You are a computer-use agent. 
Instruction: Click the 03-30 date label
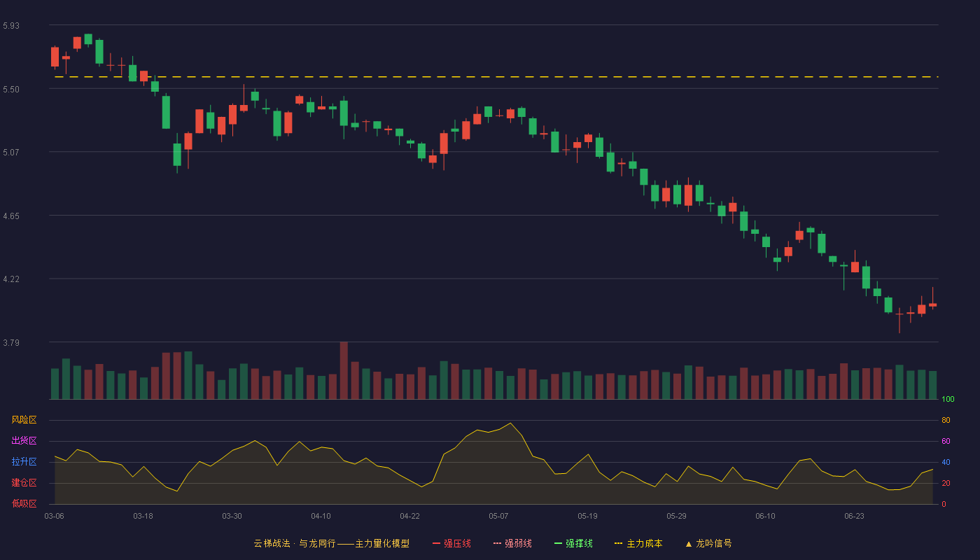tap(232, 516)
